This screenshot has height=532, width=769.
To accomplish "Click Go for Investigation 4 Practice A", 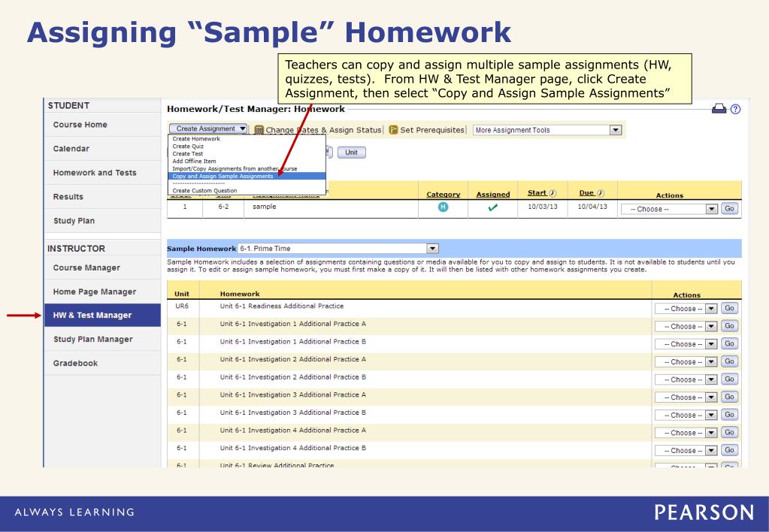I will 729,433.
